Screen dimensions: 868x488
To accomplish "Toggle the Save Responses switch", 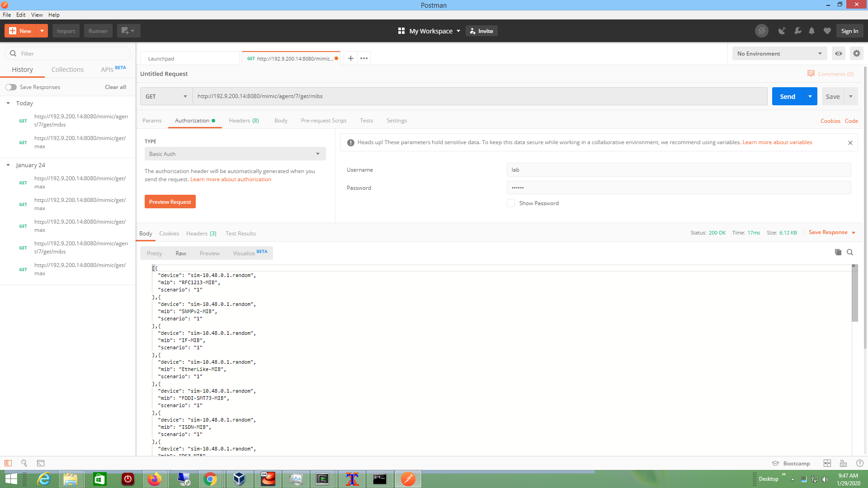I will [x=11, y=87].
